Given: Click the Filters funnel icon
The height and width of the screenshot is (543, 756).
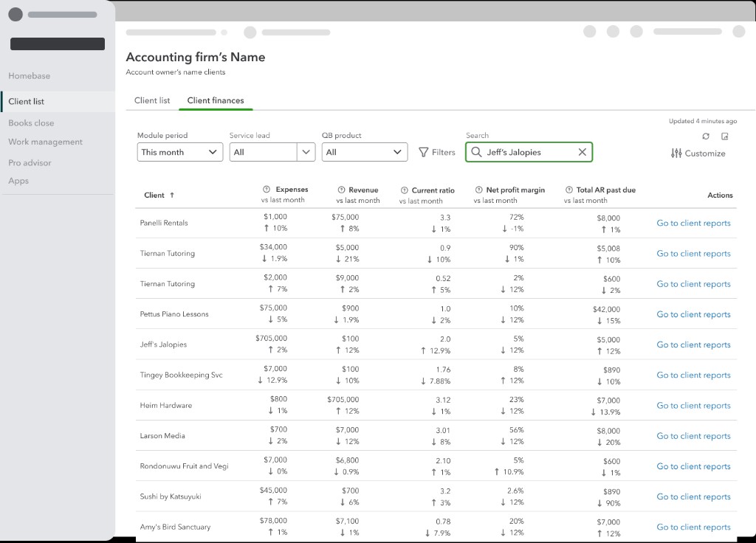Looking at the screenshot, I should [x=423, y=152].
